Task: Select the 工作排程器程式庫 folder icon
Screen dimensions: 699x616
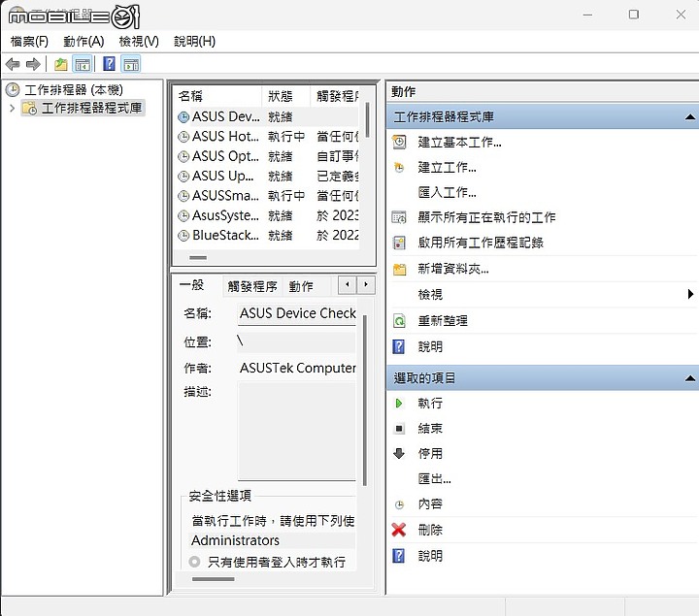Action: click(30, 108)
